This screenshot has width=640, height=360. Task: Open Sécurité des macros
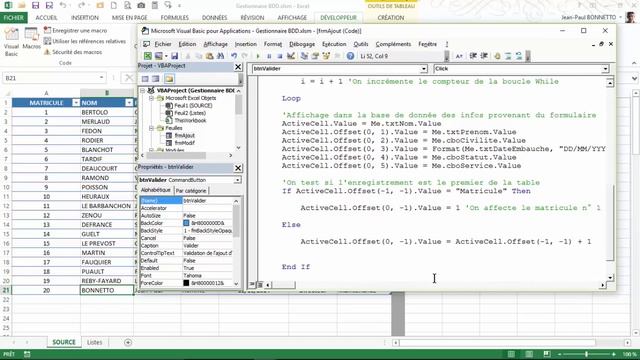pyautogui.click(x=73, y=52)
